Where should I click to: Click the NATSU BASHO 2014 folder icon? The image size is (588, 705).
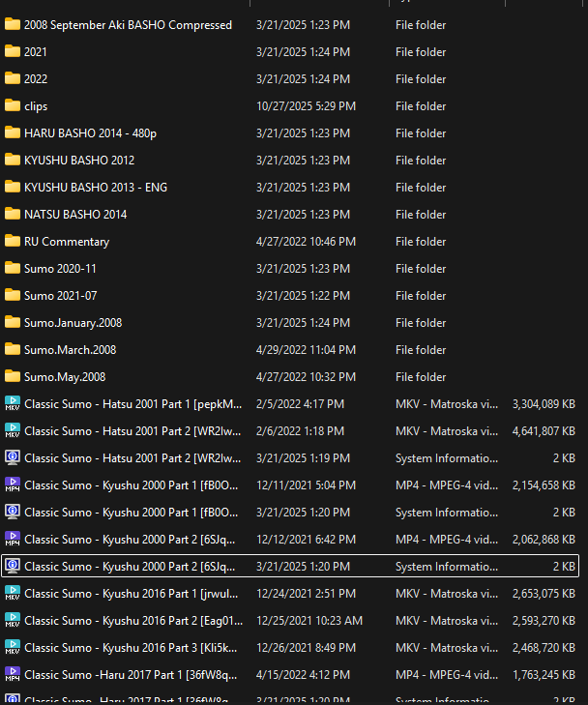pyautogui.click(x=13, y=214)
